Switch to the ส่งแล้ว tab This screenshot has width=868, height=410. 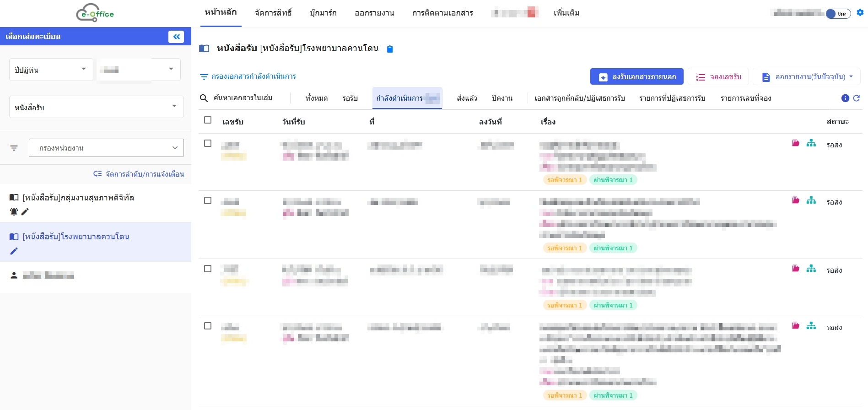click(x=467, y=98)
